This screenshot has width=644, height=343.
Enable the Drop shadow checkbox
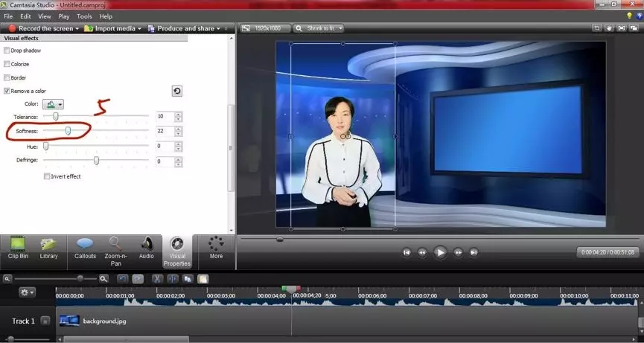pyautogui.click(x=7, y=51)
